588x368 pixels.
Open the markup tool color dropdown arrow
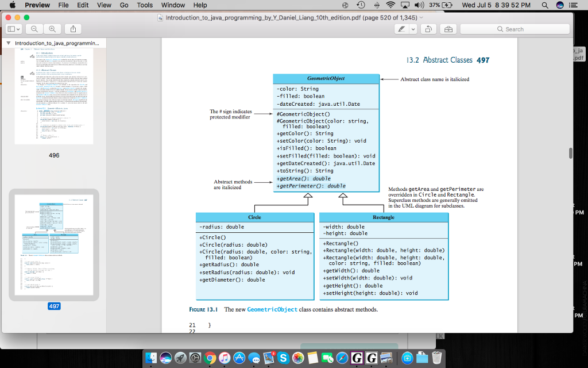tap(412, 29)
